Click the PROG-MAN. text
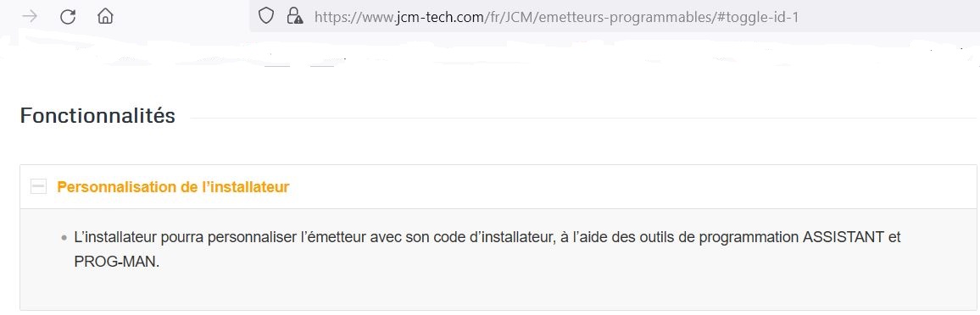980x315 pixels. [117, 262]
